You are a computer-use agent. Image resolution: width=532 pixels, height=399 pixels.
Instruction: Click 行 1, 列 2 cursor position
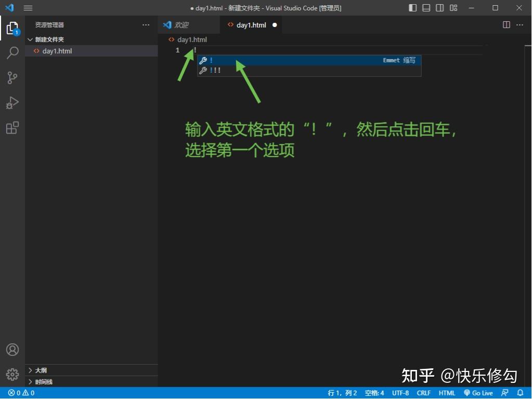point(342,393)
